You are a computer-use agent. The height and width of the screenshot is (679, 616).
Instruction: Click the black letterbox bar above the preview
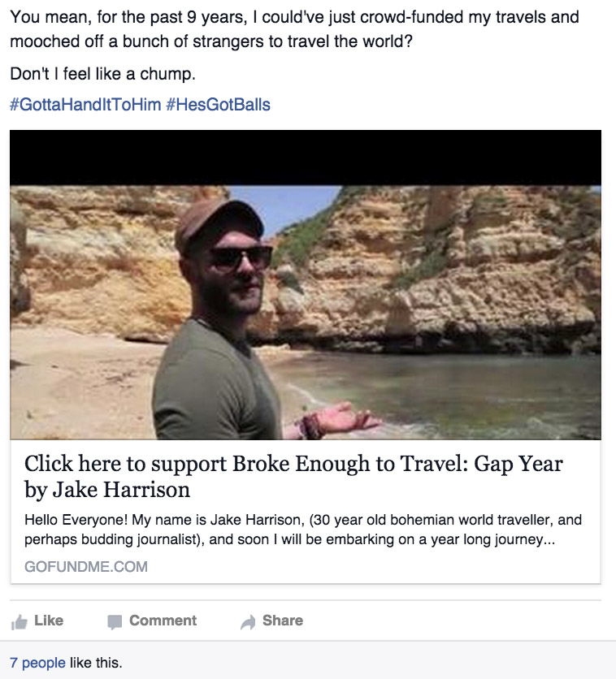pyautogui.click(x=306, y=158)
